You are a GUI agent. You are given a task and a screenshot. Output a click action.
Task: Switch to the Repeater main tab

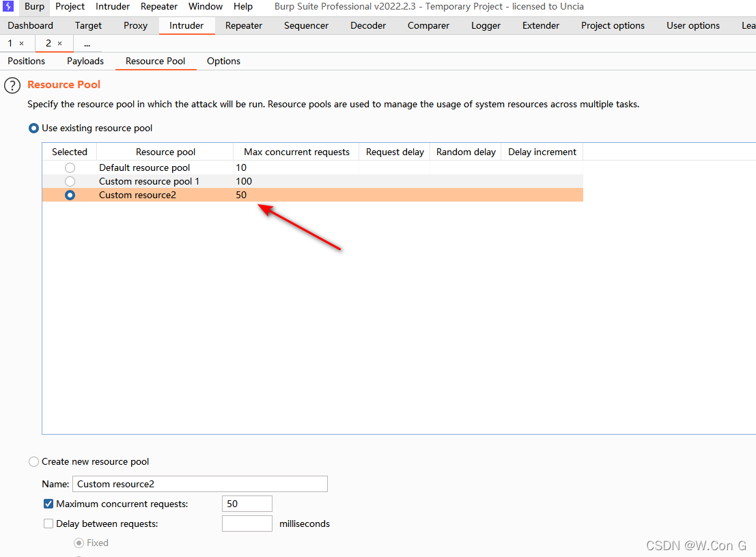click(244, 25)
